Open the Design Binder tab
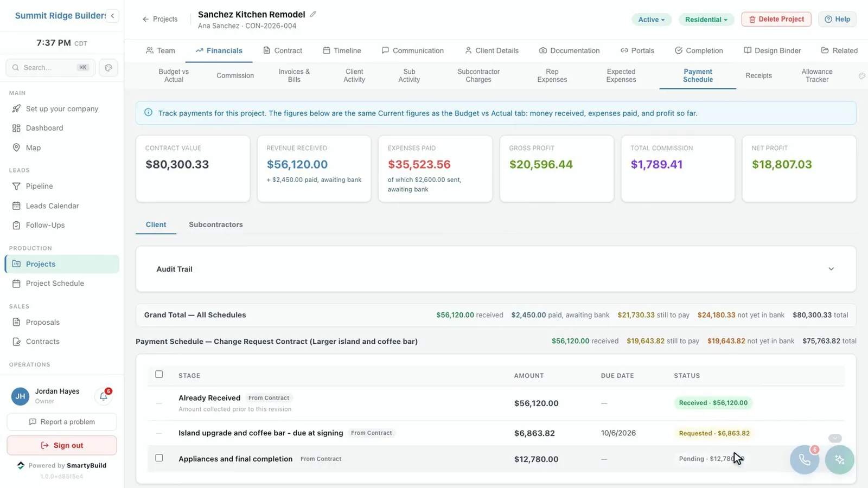Image resolution: width=868 pixels, height=488 pixels. point(772,50)
